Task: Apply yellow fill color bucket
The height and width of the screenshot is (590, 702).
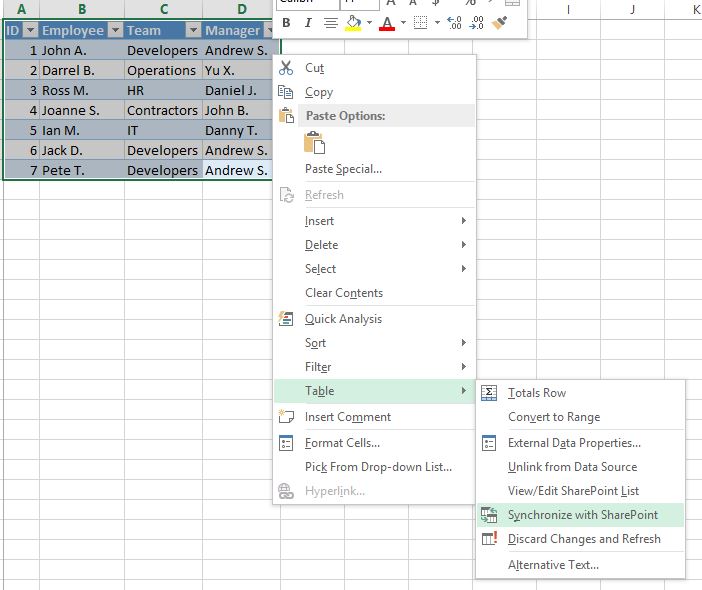Action: point(353,22)
